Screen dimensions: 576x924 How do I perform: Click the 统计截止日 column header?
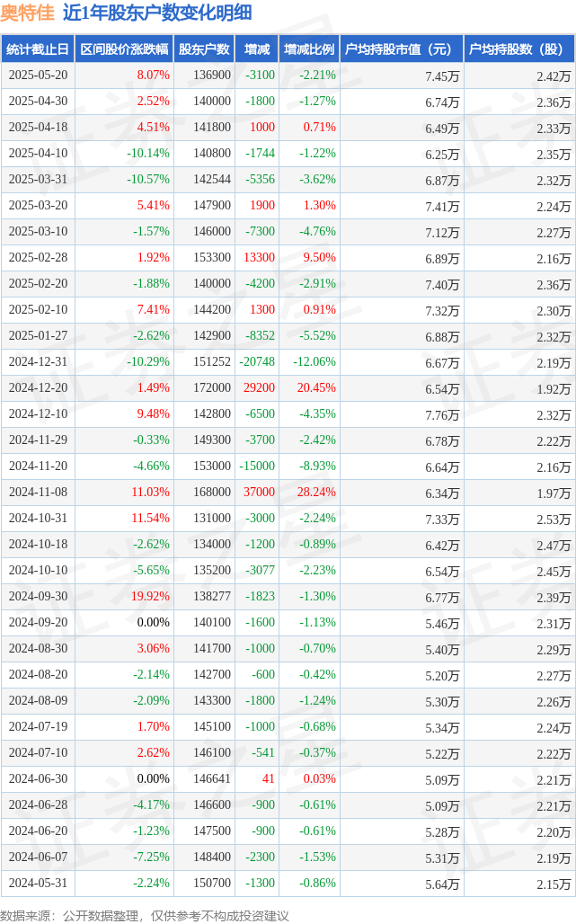click(x=38, y=49)
